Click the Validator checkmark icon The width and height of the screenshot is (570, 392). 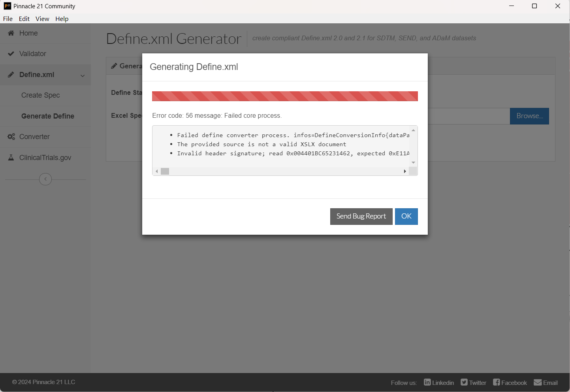11,54
